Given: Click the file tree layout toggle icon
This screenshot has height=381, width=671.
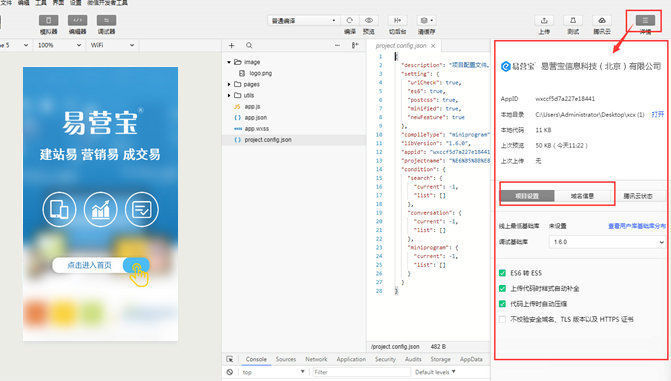Looking at the screenshot, I should (355, 45).
